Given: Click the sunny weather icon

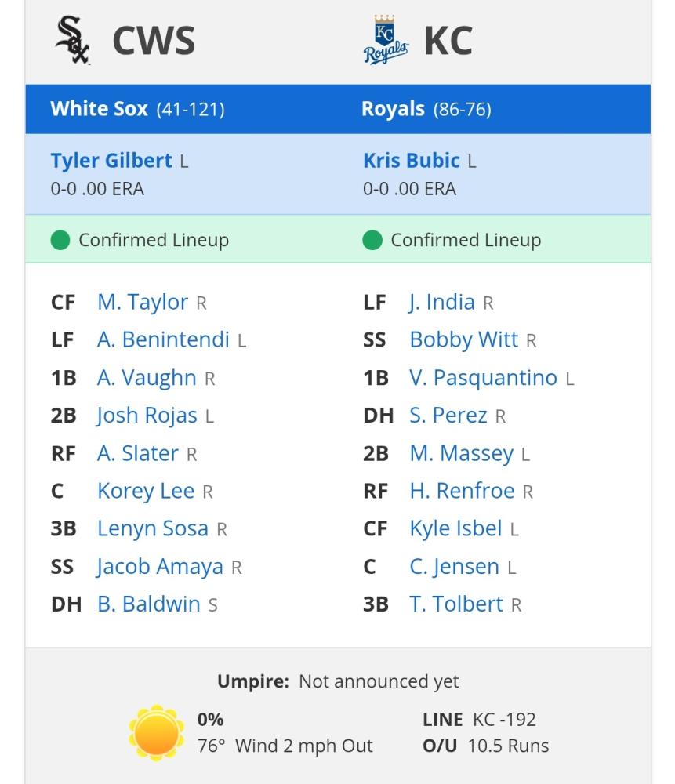Looking at the screenshot, I should [157, 732].
